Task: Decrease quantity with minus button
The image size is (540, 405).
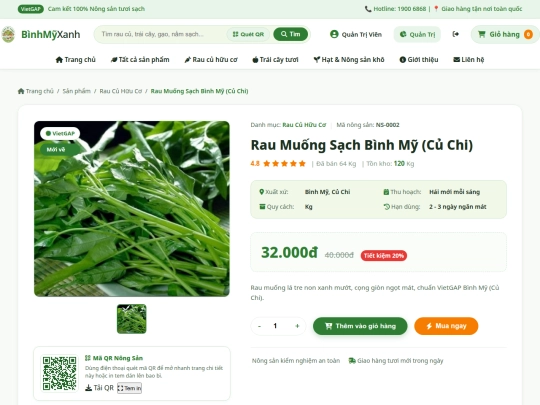Action: (259, 326)
